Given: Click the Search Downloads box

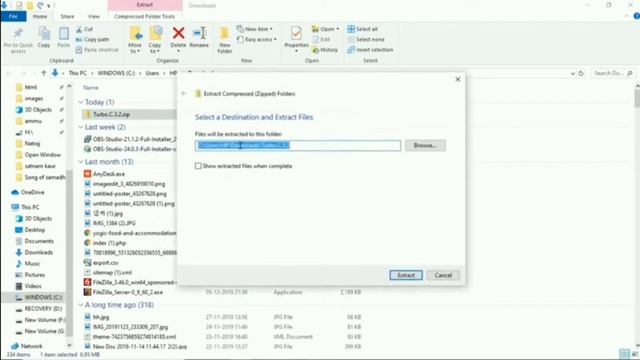Looking at the screenshot, I should click(612, 73).
